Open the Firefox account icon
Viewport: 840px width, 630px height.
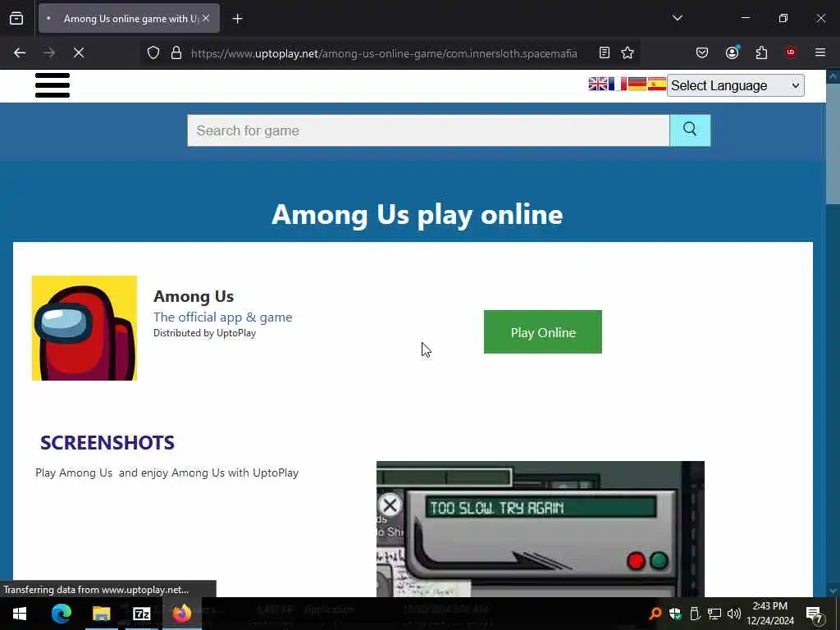[732, 52]
